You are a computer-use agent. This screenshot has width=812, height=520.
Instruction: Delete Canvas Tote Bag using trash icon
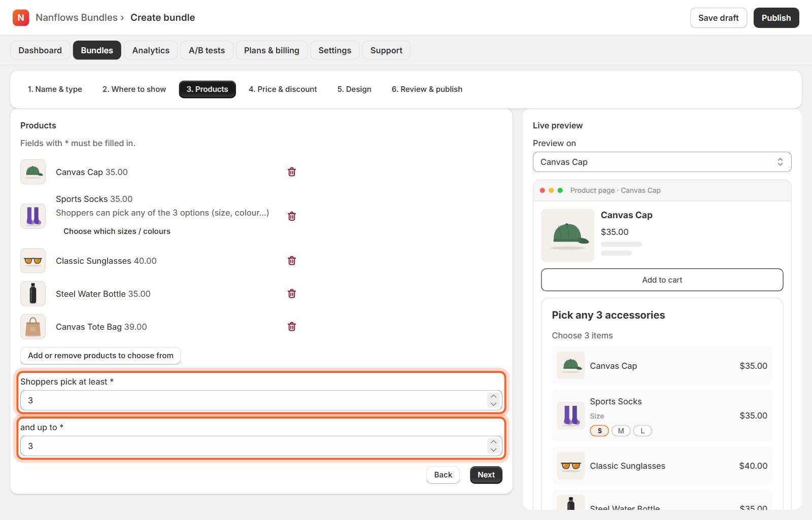coord(292,327)
